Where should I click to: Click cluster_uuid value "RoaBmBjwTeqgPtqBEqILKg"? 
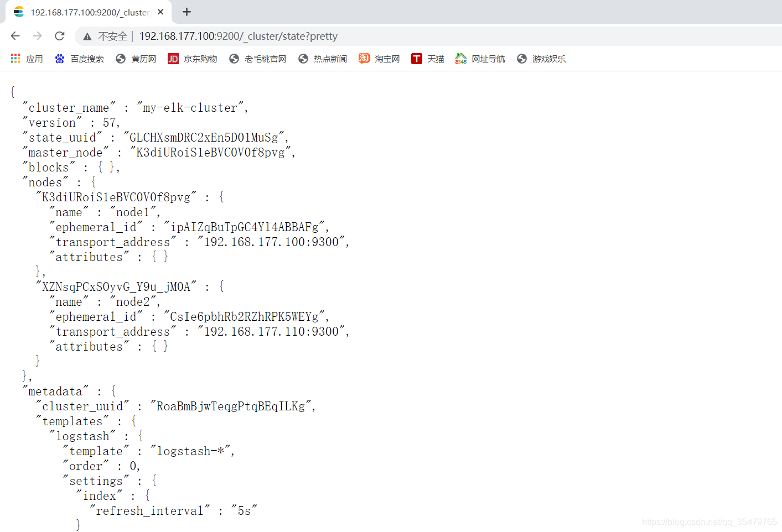tap(231, 406)
